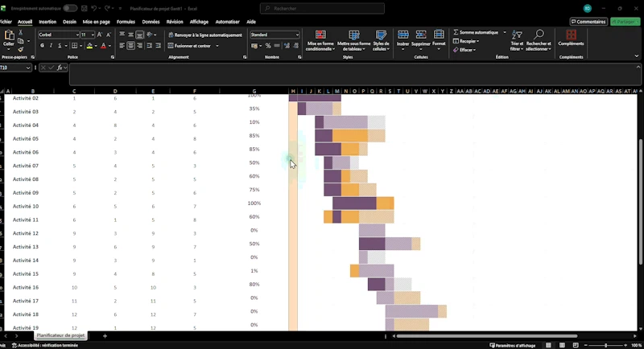This screenshot has height=349, width=644.
Task: Click the Partager button
Action: [x=625, y=22]
